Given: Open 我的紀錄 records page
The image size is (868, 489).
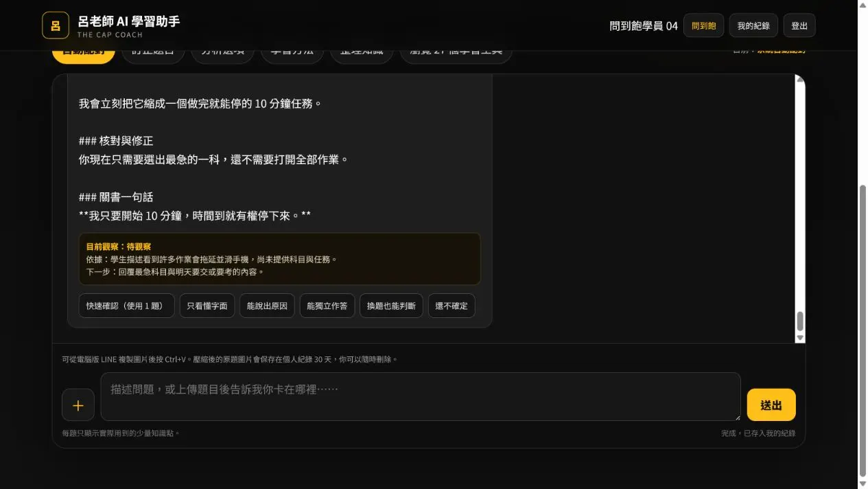Looking at the screenshot, I should point(753,25).
